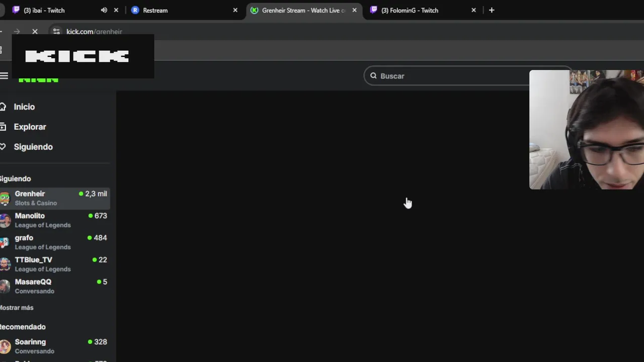Open a new browser tab
Image resolution: width=644 pixels, height=362 pixels.
coord(492,10)
